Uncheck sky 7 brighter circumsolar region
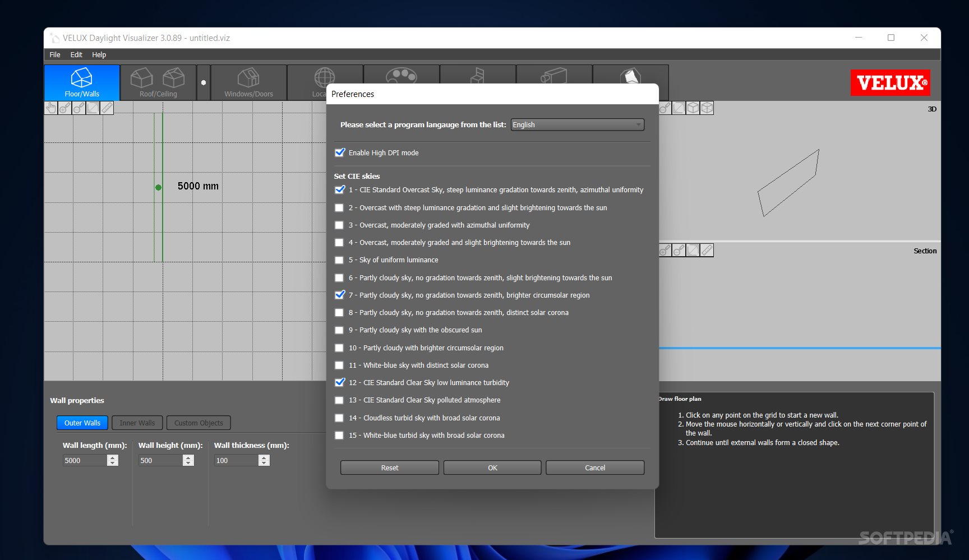 [339, 295]
